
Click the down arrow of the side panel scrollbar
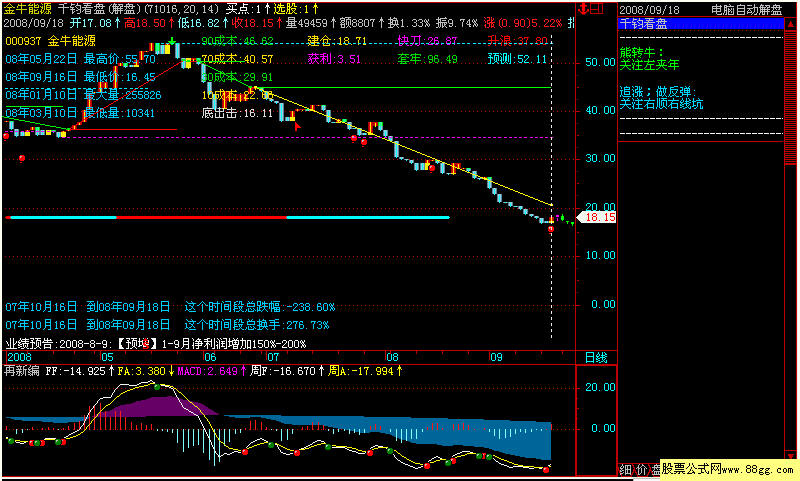(791, 456)
